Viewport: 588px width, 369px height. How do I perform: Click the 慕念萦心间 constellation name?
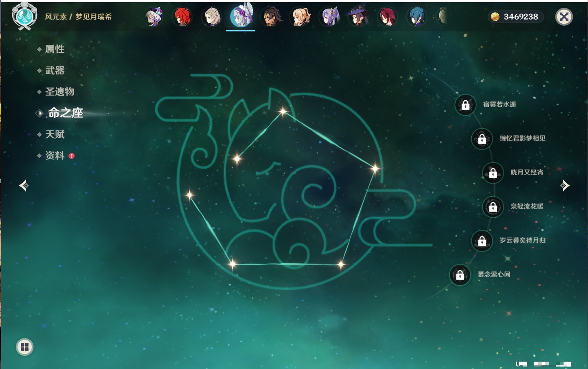coord(494,274)
